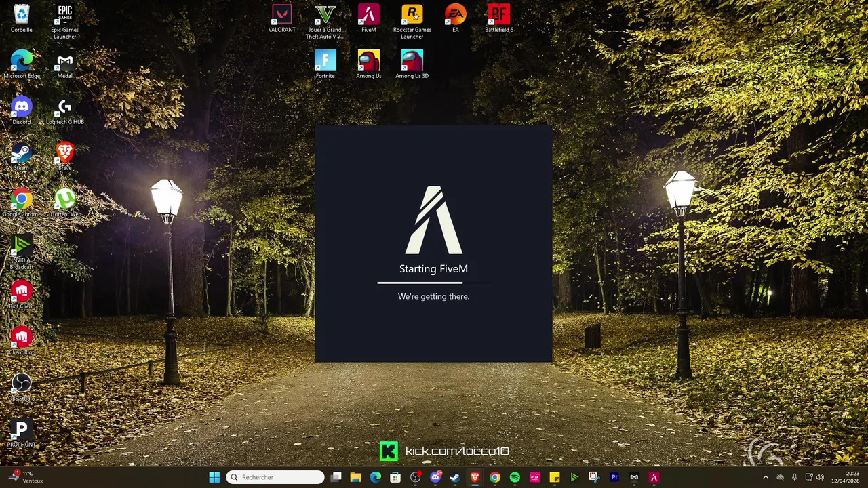Viewport: 868px width, 488px height.
Task: Select the Medal desktop shortcut
Action: (65, 64)
